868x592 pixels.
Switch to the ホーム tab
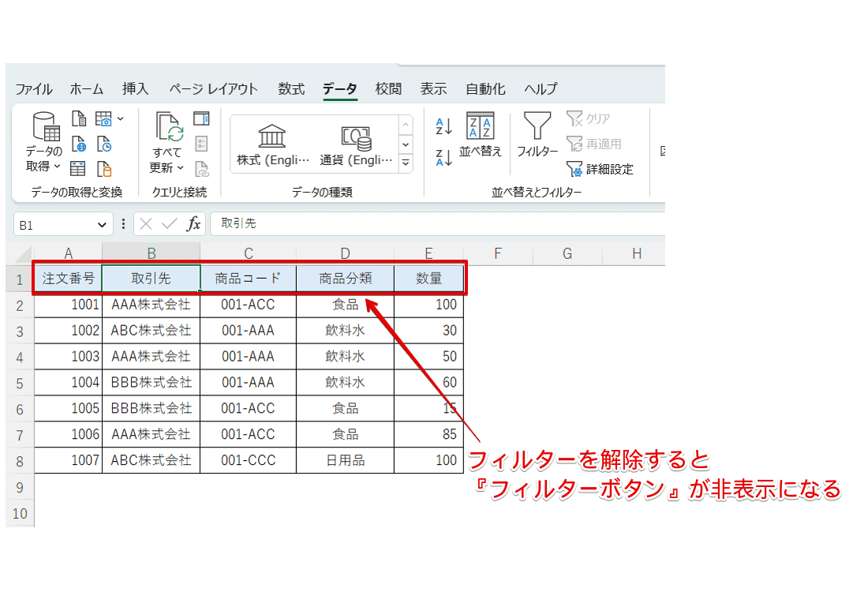pos(86,88)
